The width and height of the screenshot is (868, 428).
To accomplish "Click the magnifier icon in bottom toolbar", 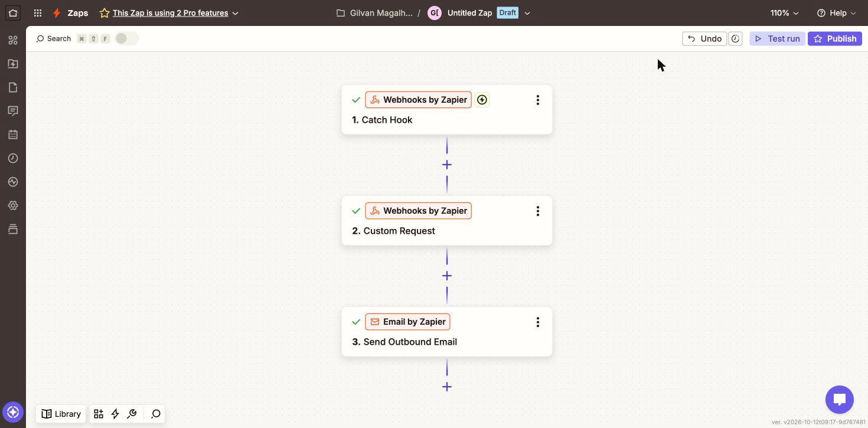I will point(156,414).
